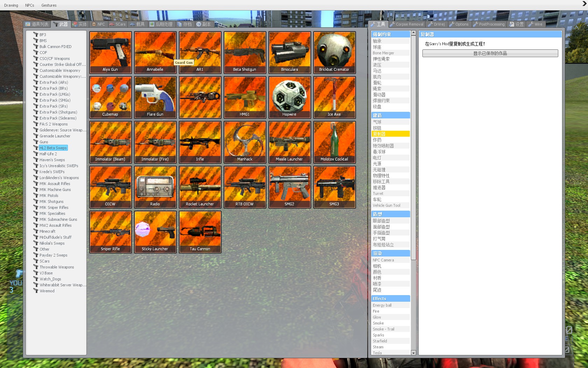Collapse the 造型 tool category
The height and width of the screenshot is (368, 588).
coord(391,214)
